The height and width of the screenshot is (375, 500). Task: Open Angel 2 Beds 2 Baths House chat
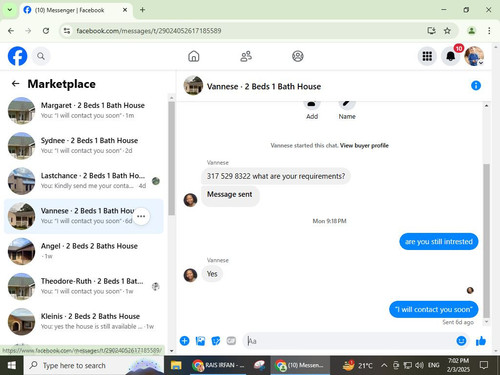[x=83, y=251]
